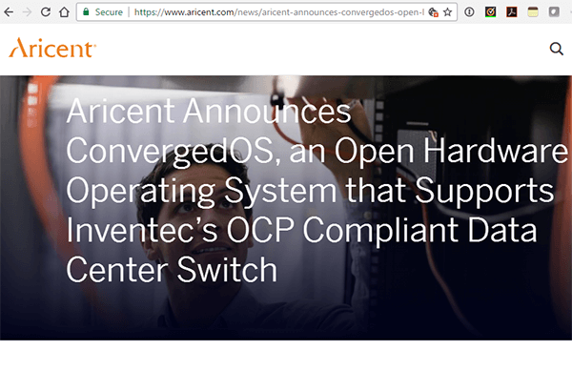Open the blocked cookies icon in address bar
This screenshot has height=392, width=572.
coord(432,12)
